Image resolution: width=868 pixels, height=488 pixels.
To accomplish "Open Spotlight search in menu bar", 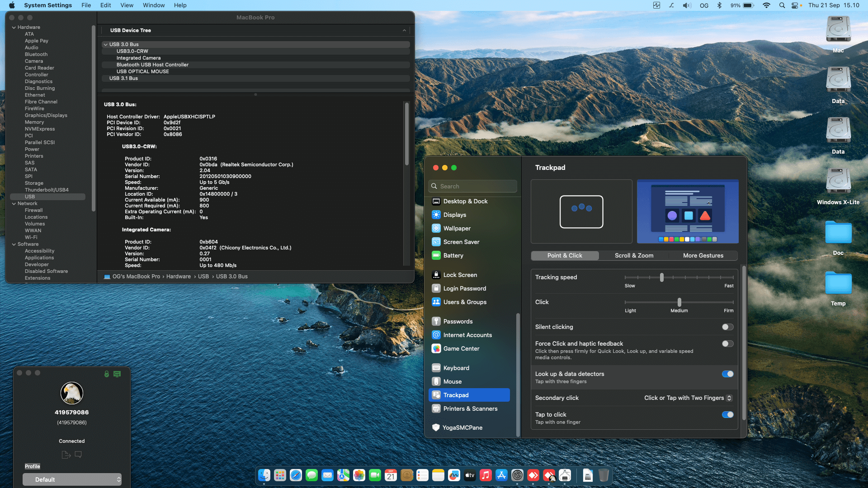I will [x=782, y=5].
